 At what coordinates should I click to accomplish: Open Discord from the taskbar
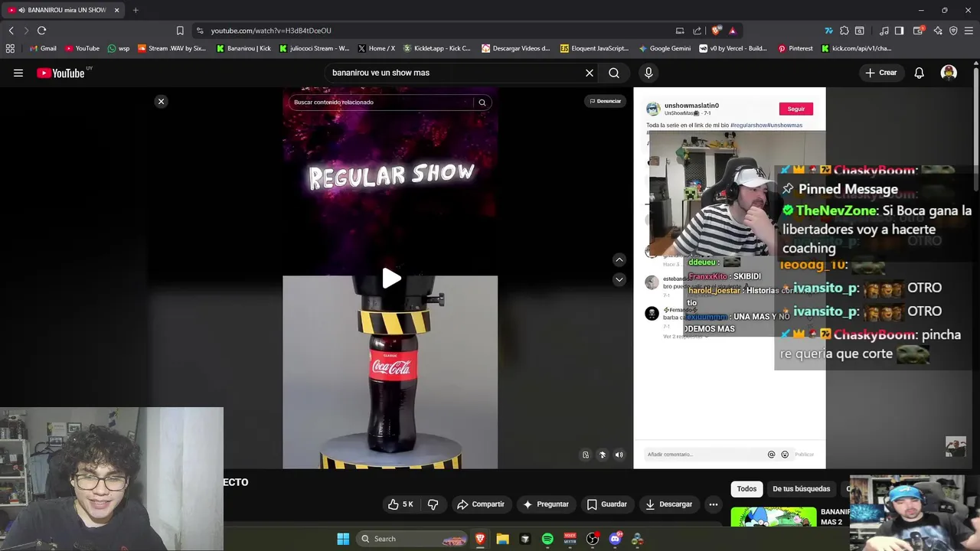pos(615,539)
